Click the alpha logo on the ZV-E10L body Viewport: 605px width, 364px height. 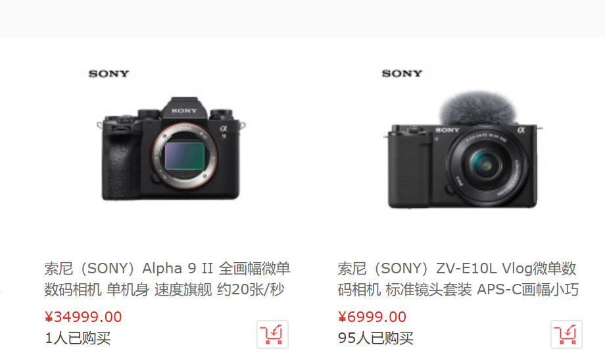[521, 130]
